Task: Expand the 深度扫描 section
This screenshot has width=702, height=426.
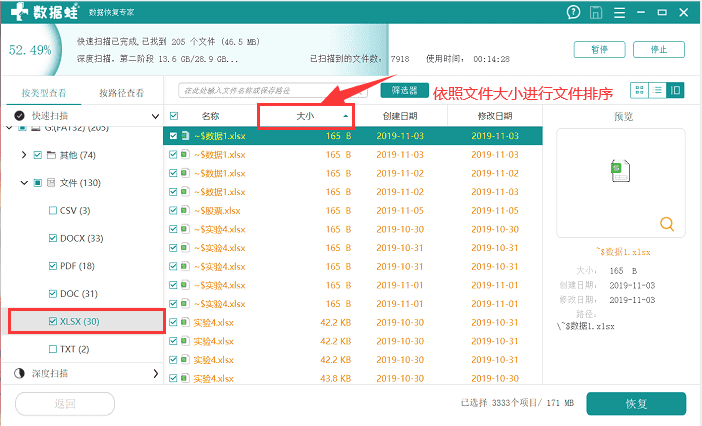Action: click(x=155, y=373)
